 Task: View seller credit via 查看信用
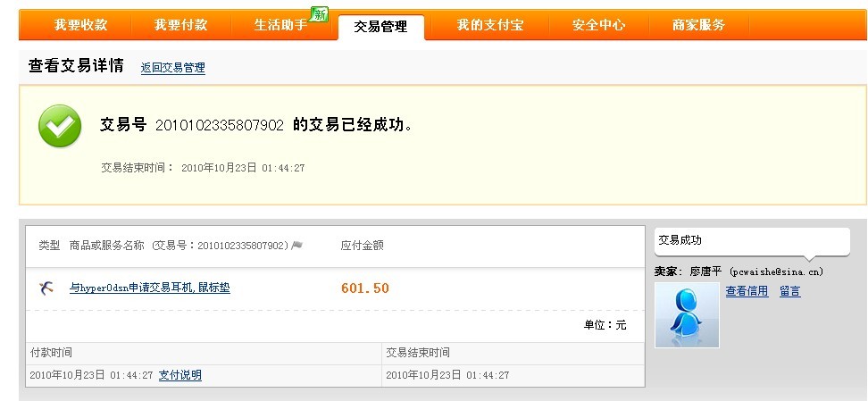point(747,291)
